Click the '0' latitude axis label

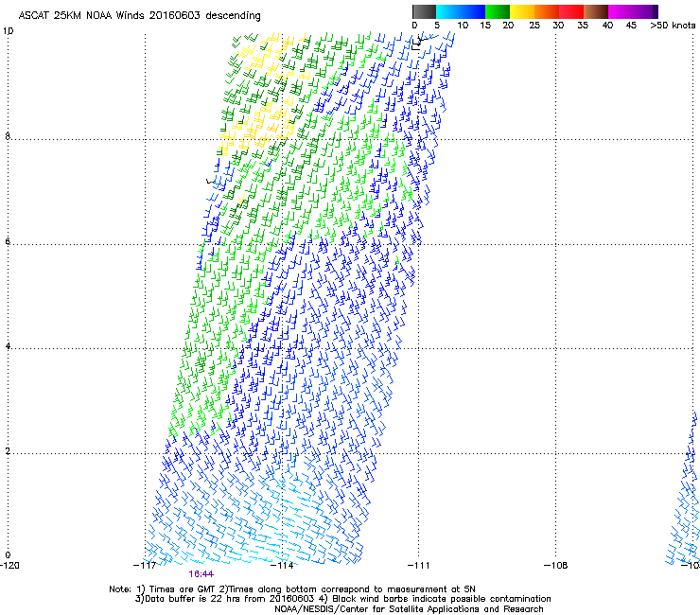tap(8, 555)
